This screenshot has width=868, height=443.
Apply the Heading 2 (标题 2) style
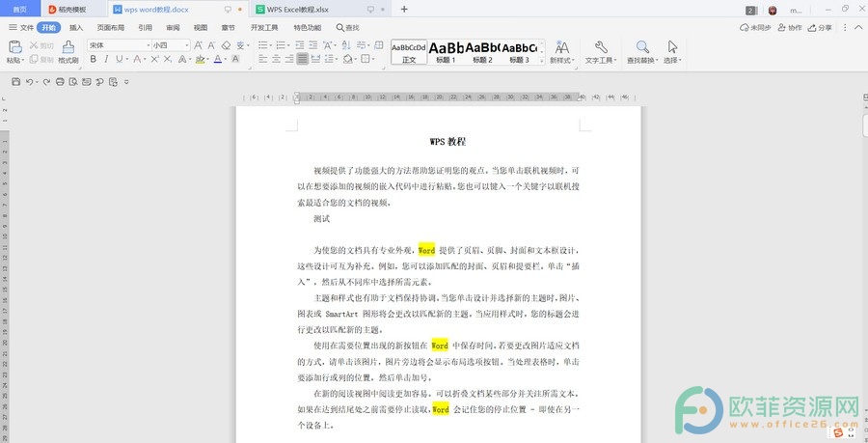pyautogui.click(x=483, y=53)
